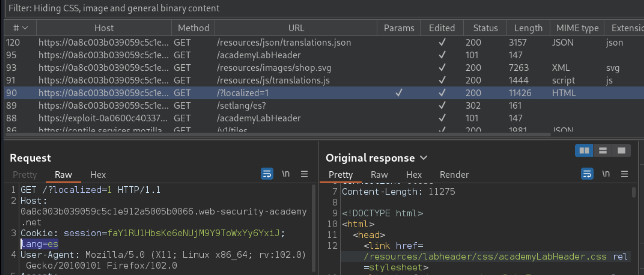Select side-by-side split layout icon

pyautogui.click(x=584, y=151)
